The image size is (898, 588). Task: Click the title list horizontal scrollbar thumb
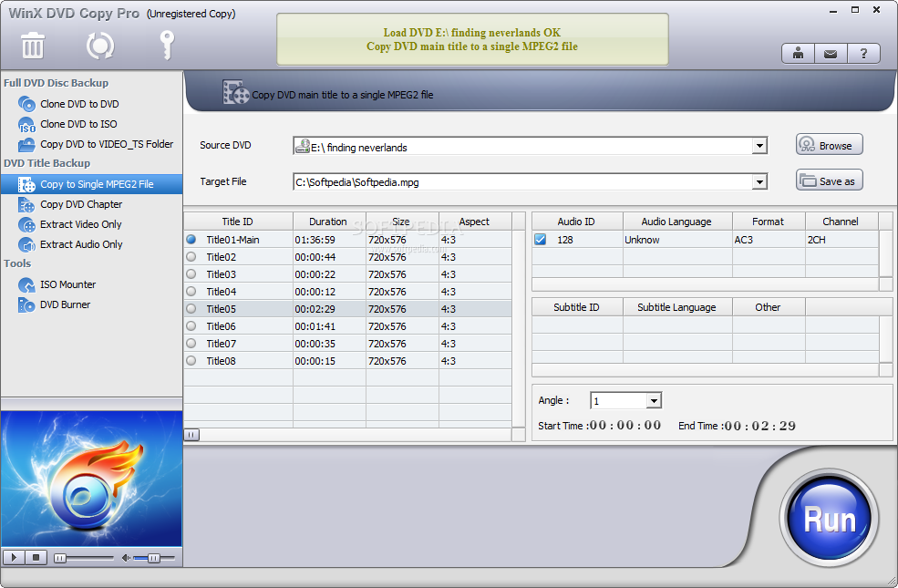[191, 435]
